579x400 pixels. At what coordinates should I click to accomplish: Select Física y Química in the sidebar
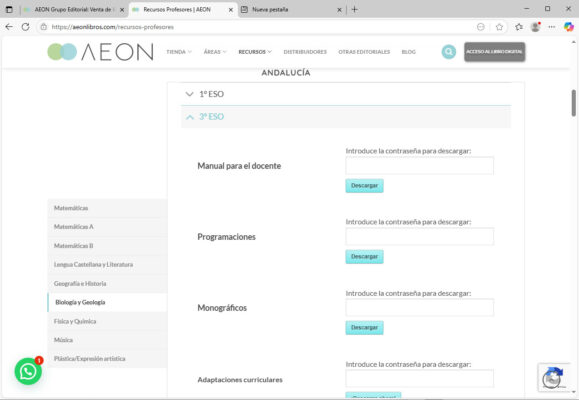click(107, 321)
